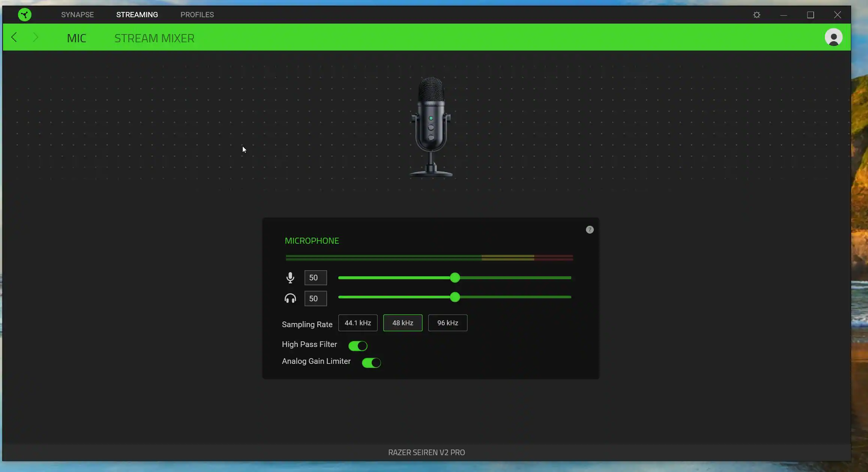Mute the mic via the microphone icon
This screenshot has width=868, height=472.
(290, 278)
